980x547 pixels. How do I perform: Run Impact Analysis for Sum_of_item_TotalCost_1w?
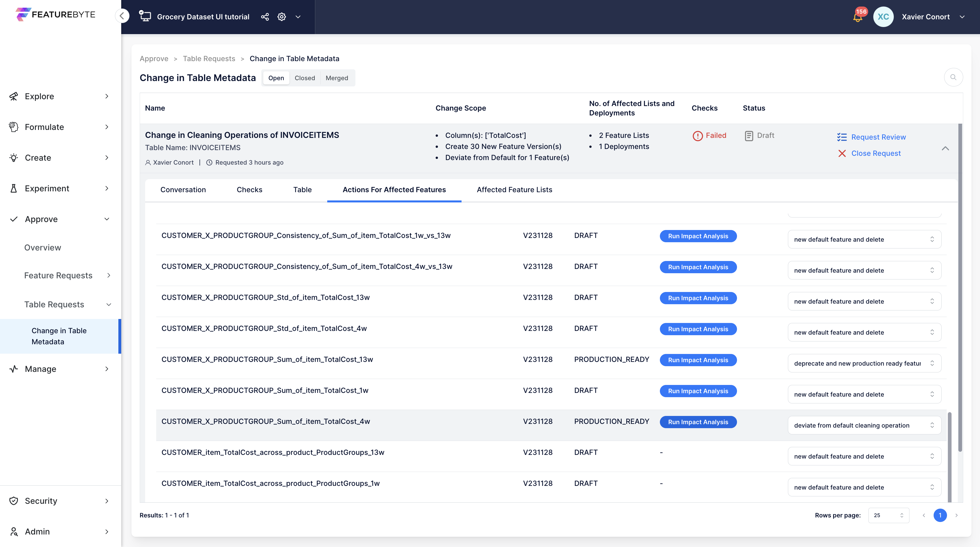pyautogui.click(x=698, y=391)
